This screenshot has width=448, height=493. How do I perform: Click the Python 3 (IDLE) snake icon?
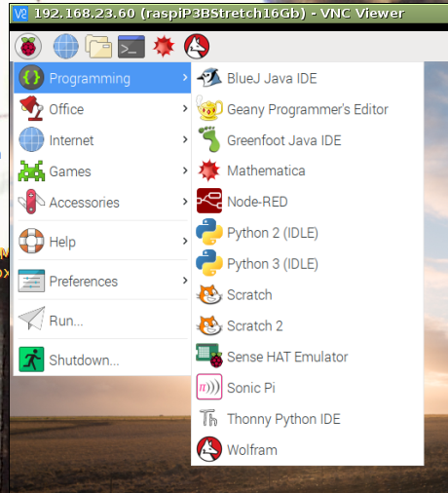[x=209, y=262]
